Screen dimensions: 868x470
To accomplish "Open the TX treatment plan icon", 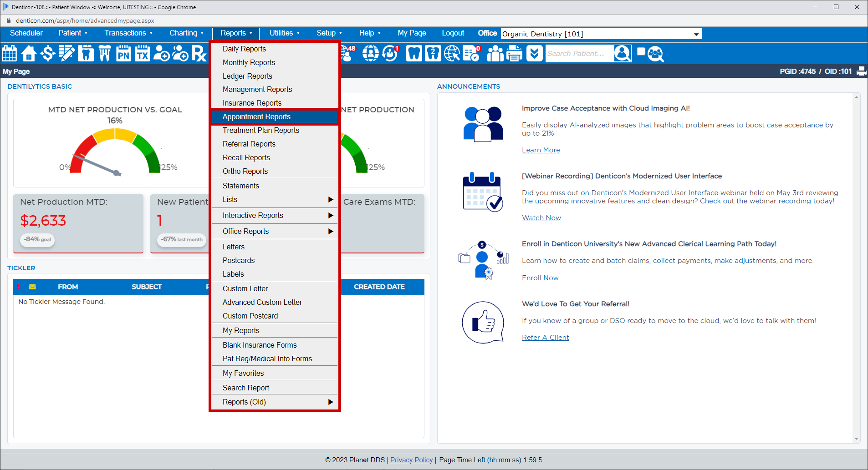I will (143, 53).
